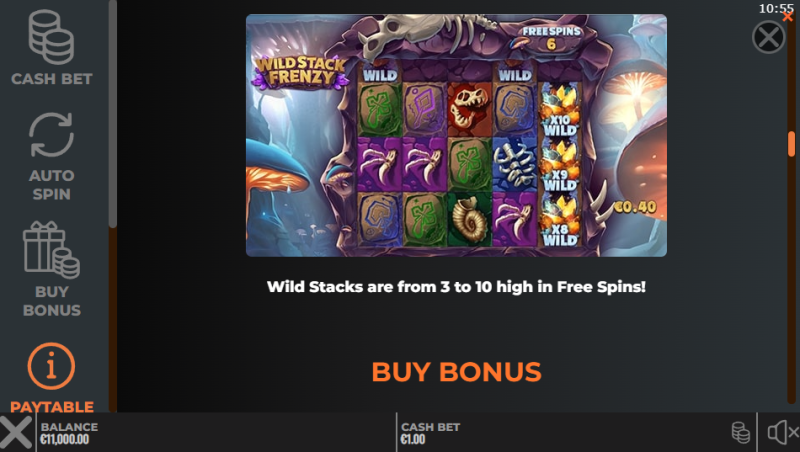Click the AUTO SPIN sidebar label
Screen dimensions: 800x452
click(x=52, y=185)
